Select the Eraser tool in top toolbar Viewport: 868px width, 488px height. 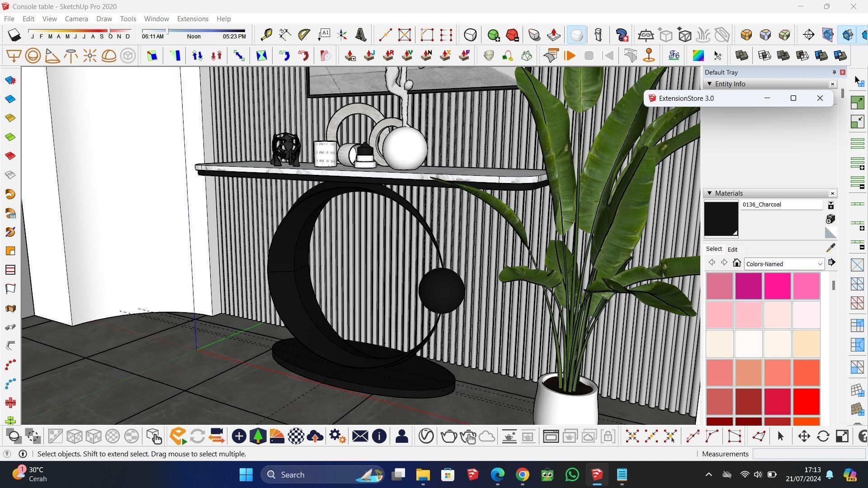tap(14, 35)
